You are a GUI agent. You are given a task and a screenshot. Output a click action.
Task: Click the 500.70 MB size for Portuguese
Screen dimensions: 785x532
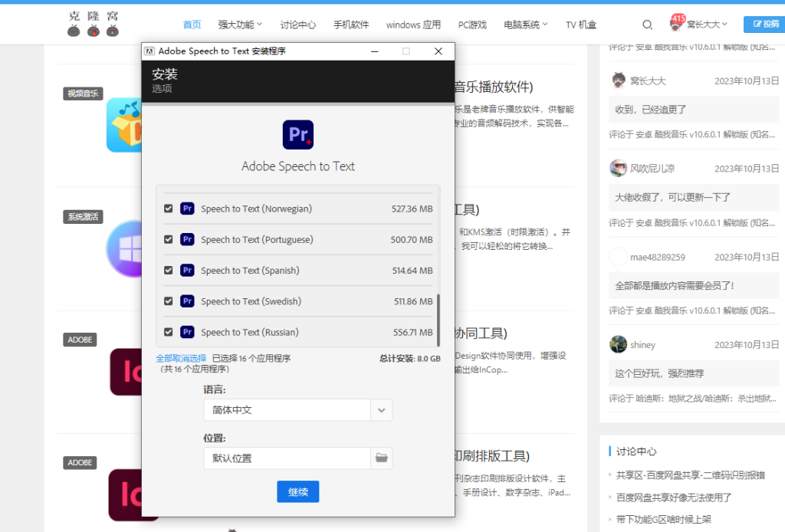pos(412,240)
